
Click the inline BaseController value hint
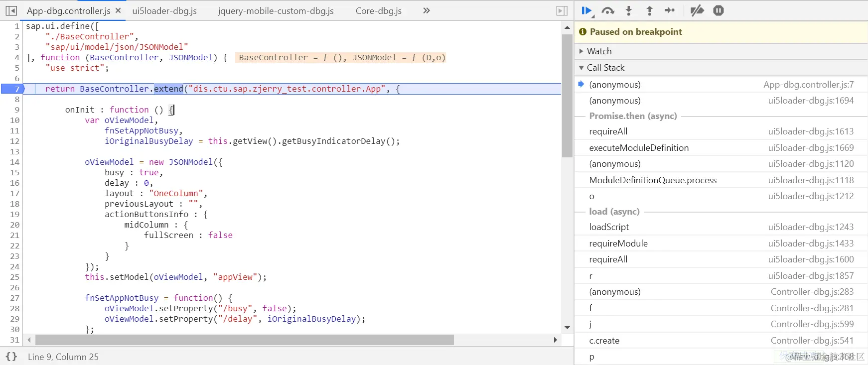point(340,57)
